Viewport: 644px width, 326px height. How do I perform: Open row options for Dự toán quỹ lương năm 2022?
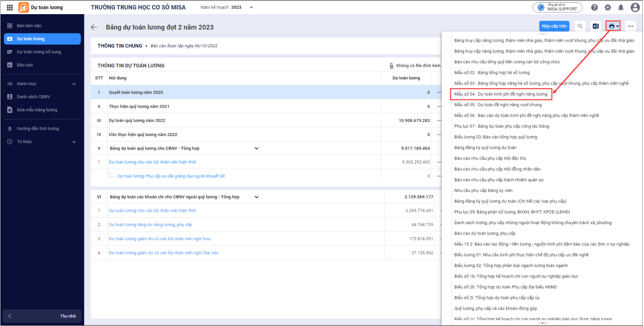pos(439,121)
